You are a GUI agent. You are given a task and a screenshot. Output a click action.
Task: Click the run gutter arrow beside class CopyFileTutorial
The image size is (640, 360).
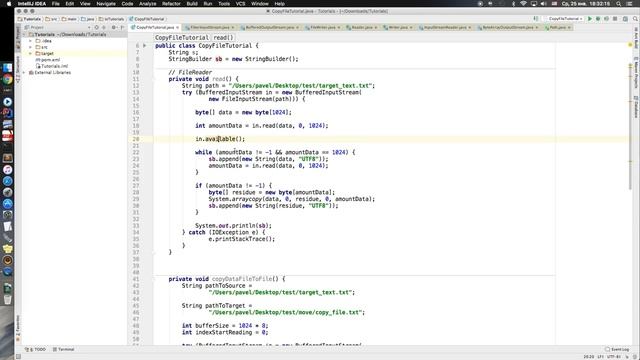click(144, 46)
